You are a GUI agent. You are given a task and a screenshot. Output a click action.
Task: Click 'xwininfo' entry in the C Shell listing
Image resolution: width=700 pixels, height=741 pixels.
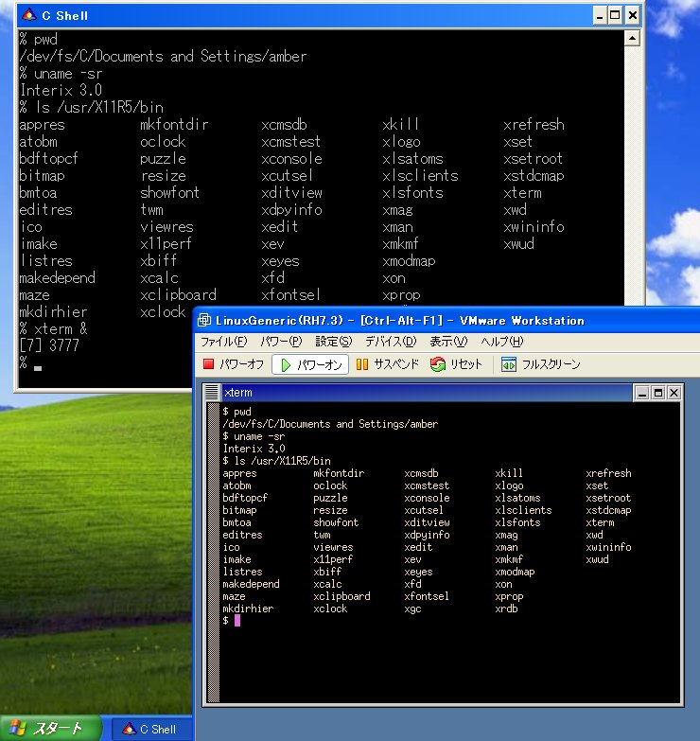[534, 227]
